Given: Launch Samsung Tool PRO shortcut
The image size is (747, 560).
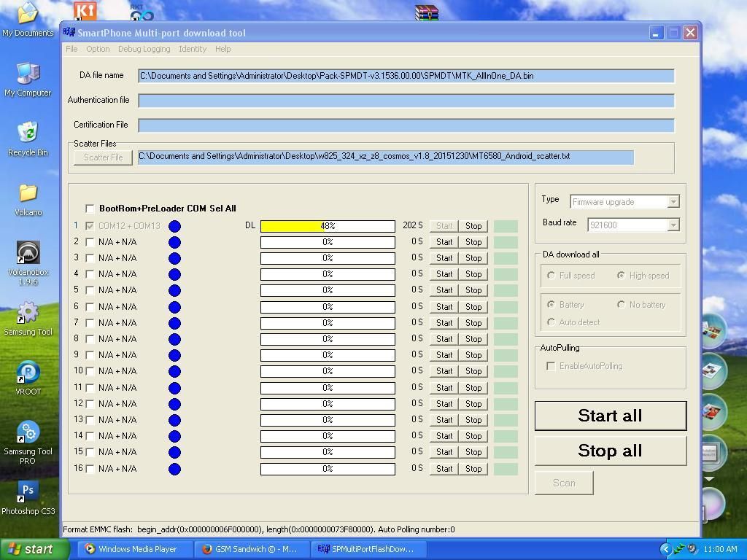Looking at the screenshot, I should 28,443.
